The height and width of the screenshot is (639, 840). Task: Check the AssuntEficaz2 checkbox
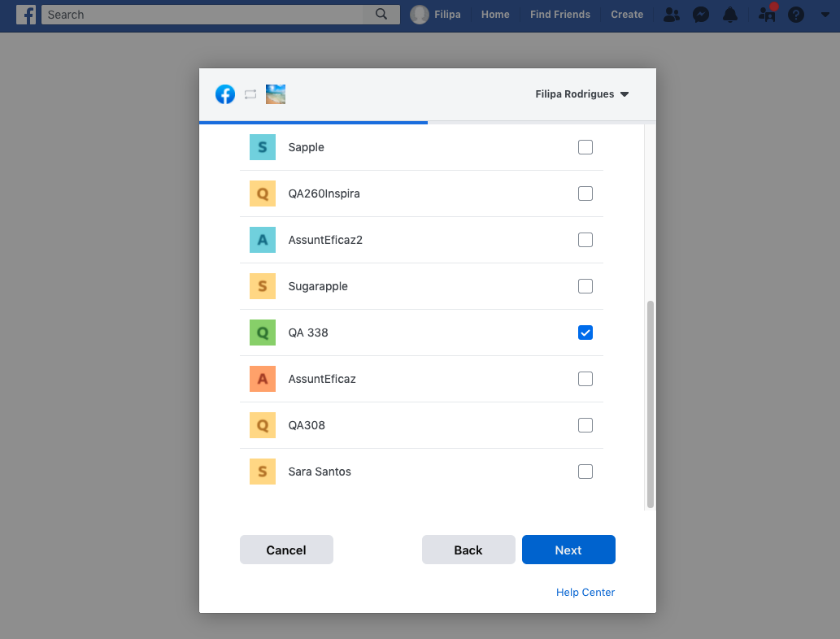(585, 240)
